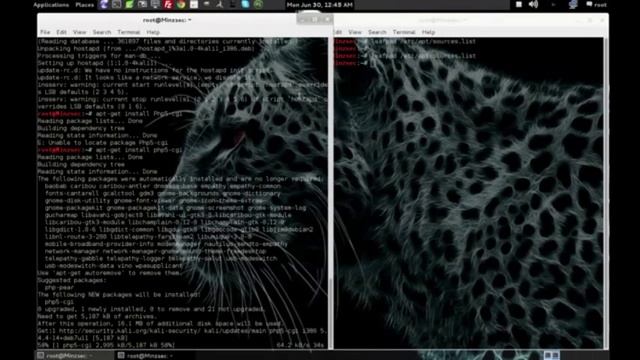Open Terminal menu in left terminal

click(x=129, y=32)
